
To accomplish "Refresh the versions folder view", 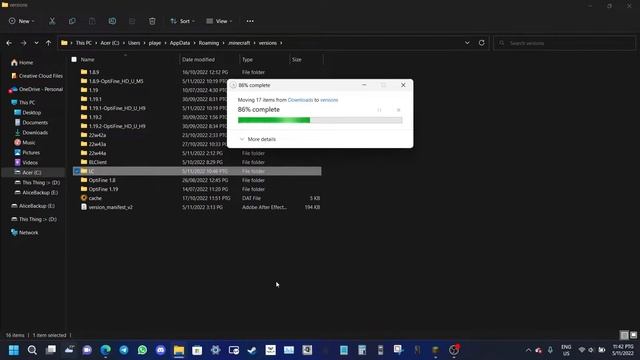I will point(482,43).
